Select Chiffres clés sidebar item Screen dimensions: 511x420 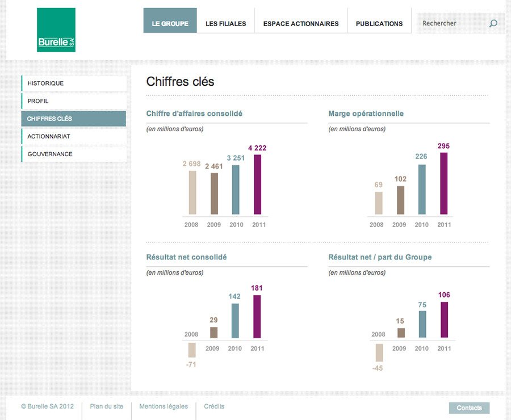point(74,119)
